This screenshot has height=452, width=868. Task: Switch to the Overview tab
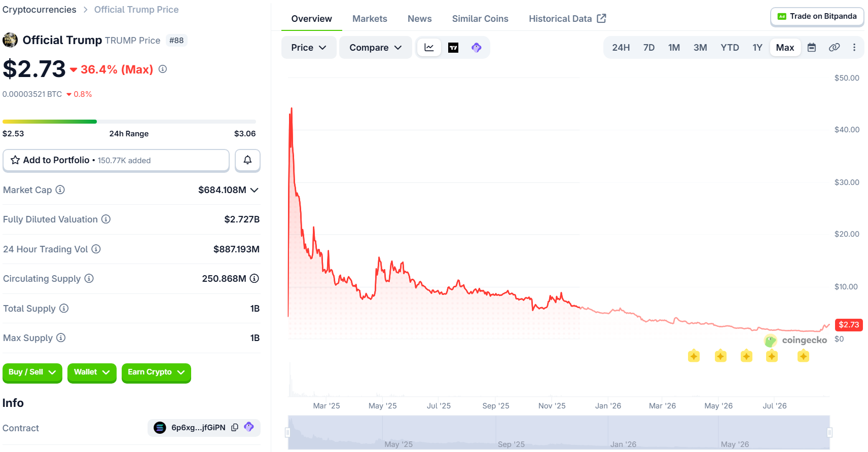tap(311, 19)
